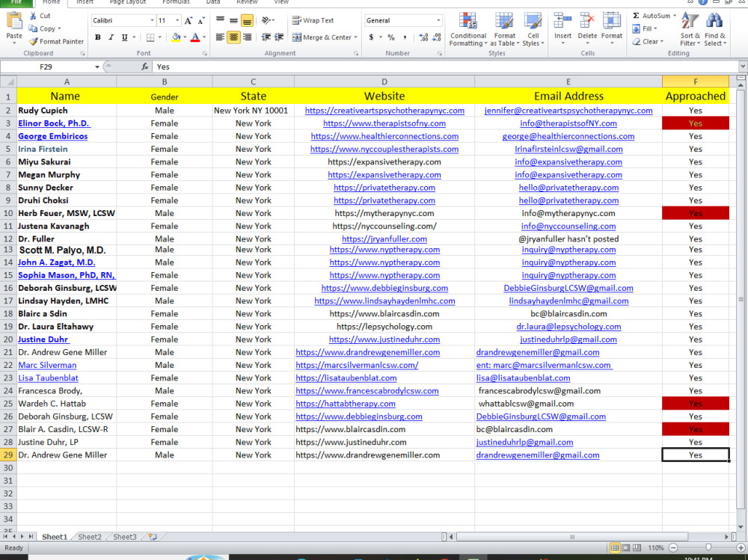Click Marc Silverman name link
The image size is (748, 560).
click(47, 366)
